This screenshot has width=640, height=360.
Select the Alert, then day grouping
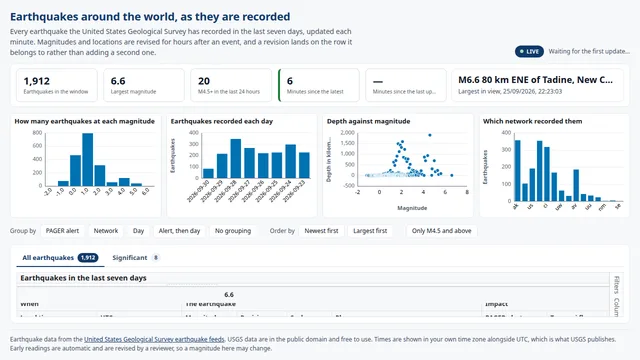point(179,231)
